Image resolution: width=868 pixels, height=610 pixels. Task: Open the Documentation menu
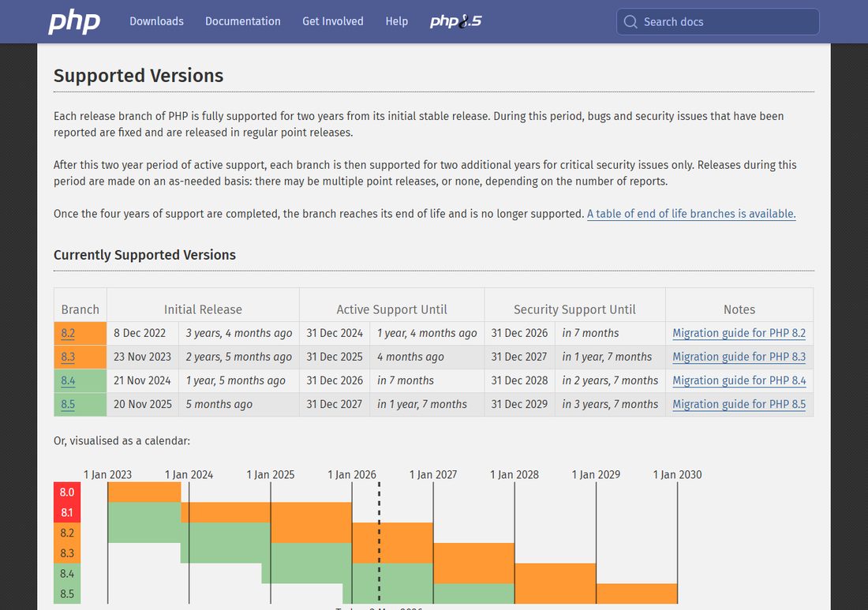243,21
